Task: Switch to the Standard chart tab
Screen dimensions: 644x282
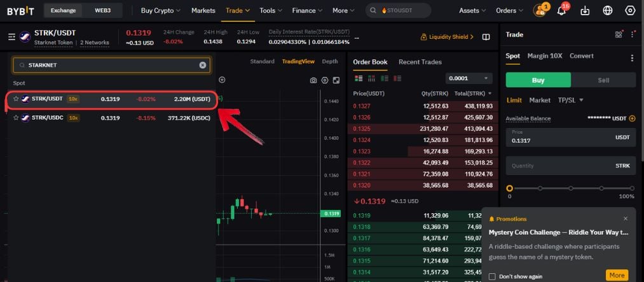Action: (x=262, y=62)
